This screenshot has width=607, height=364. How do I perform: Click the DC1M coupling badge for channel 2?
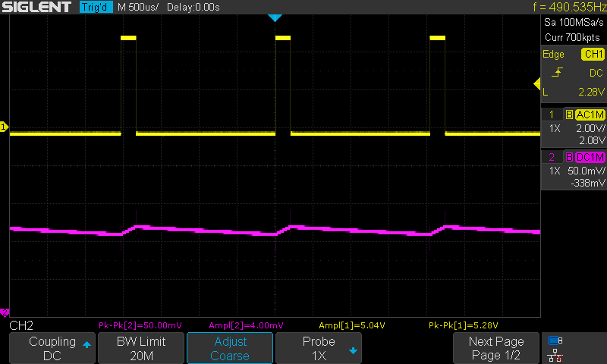pyautogui.click(x=590, y=158)
